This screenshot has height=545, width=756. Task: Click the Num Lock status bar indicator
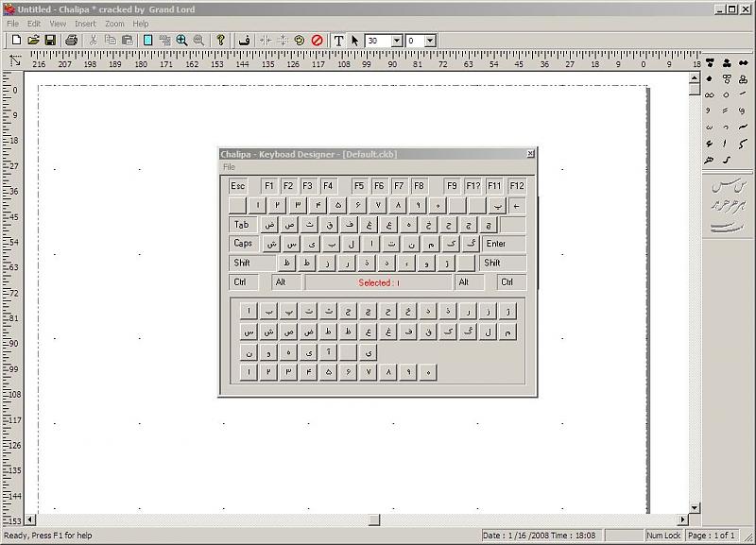[x=663, y=536]
